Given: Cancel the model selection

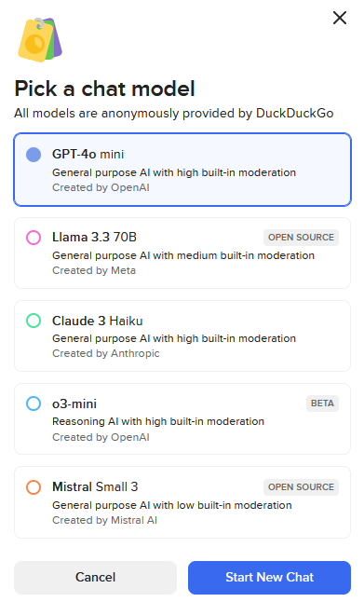Looking at the screenshot, I should coord(95,578).
